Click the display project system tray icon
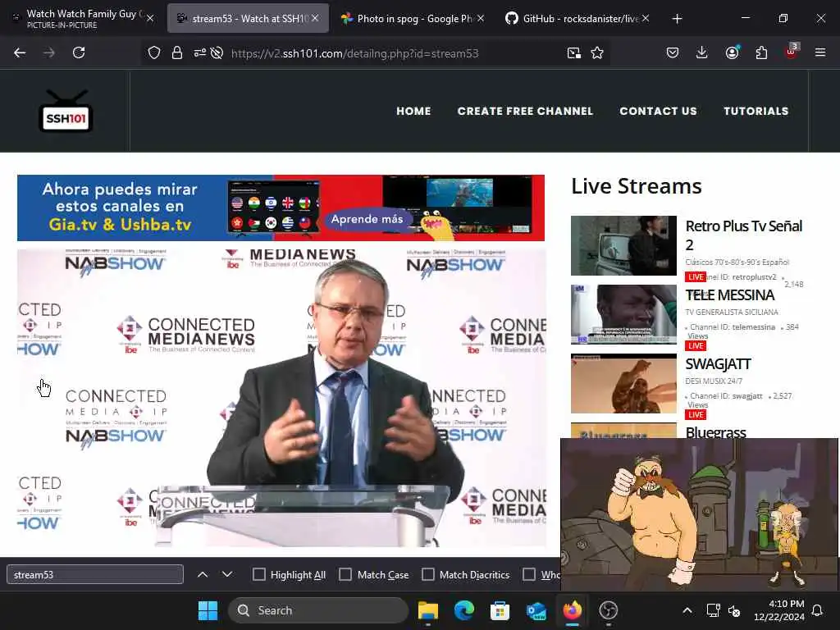This screenshot has width=840, height=630. (x=713, y=610)
